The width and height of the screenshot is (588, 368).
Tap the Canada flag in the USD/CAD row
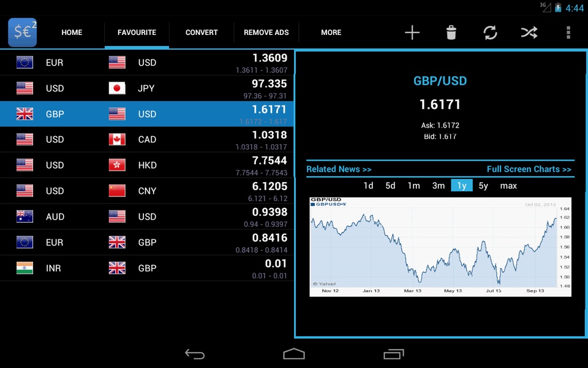(117, 139)
